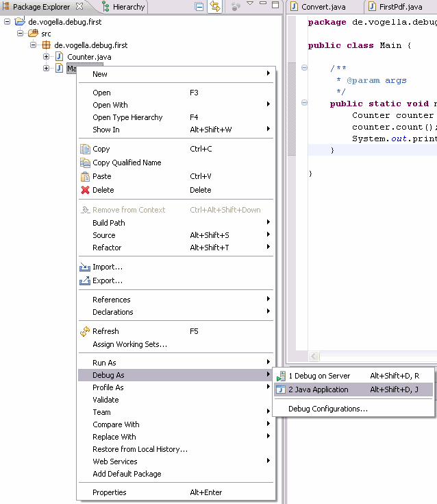This screenshot has width=437, height=504.
Task: Open the Source submenu
Action: pos(176,235)
